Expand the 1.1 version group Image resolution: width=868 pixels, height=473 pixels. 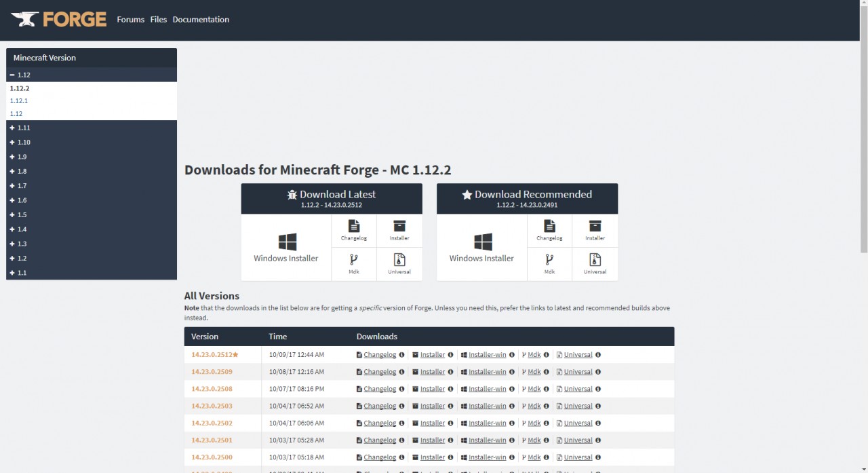[92, 273]
